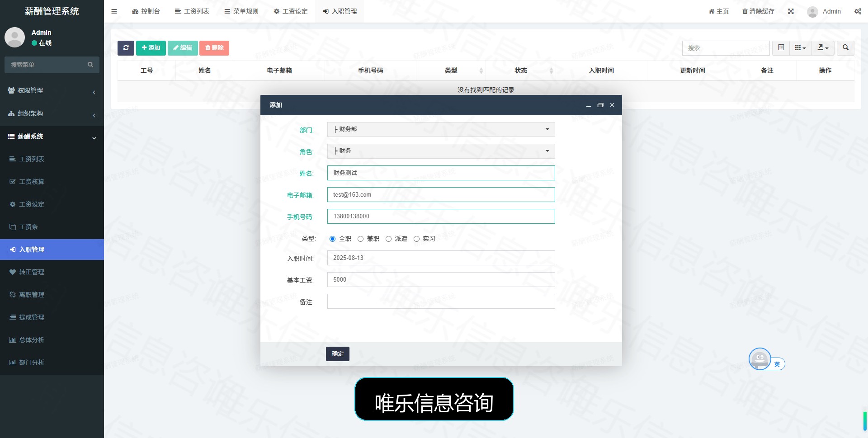Click the floating assistant robot icon

coord(759,359)
